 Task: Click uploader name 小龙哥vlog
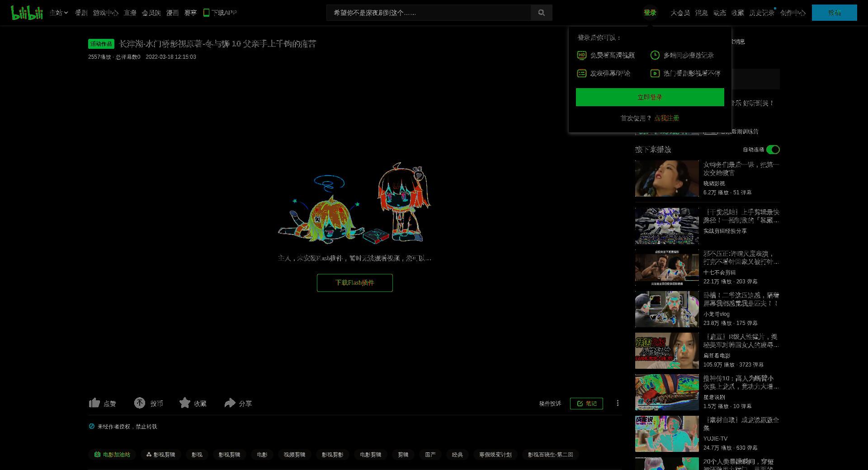point(717,314)
